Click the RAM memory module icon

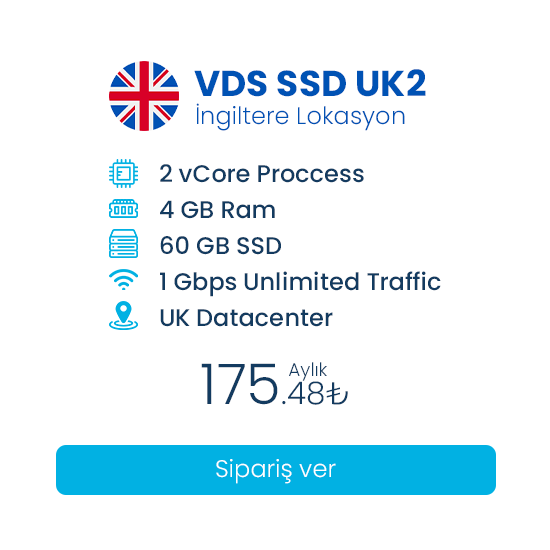pos(123,209)
